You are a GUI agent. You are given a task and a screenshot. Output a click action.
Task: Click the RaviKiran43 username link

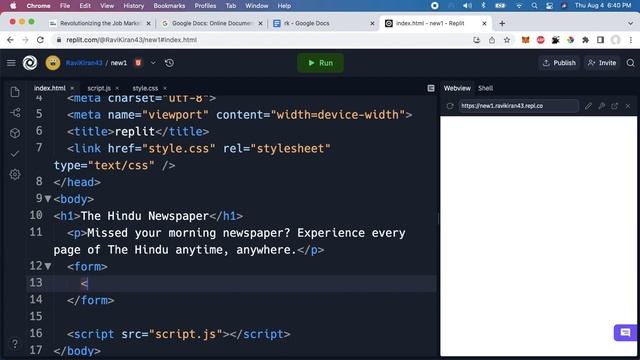84,63
